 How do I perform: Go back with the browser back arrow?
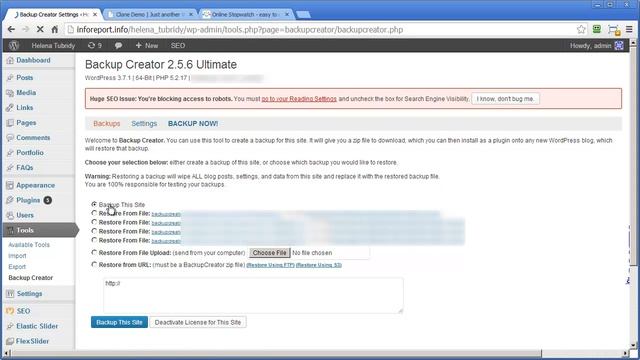11,29
